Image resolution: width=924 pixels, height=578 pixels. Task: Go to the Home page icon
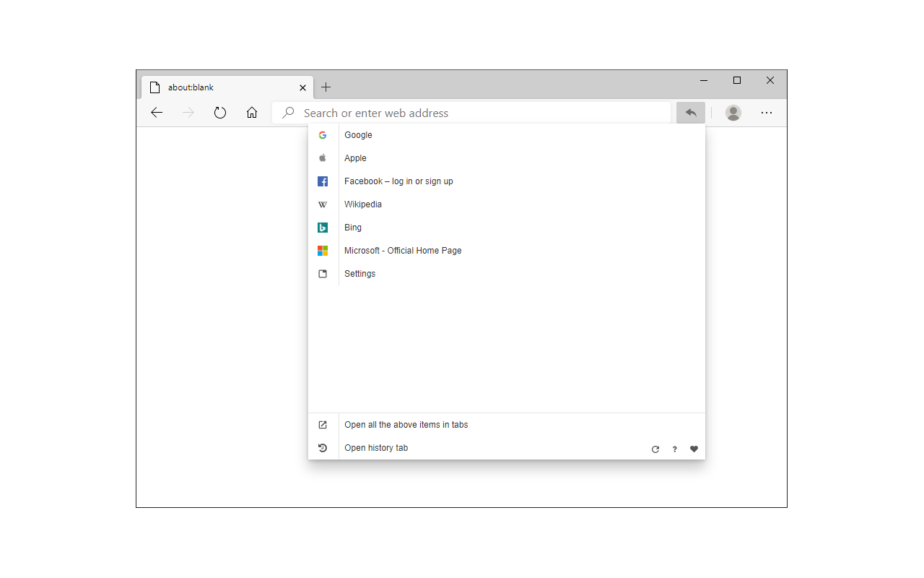click(252, 113)
